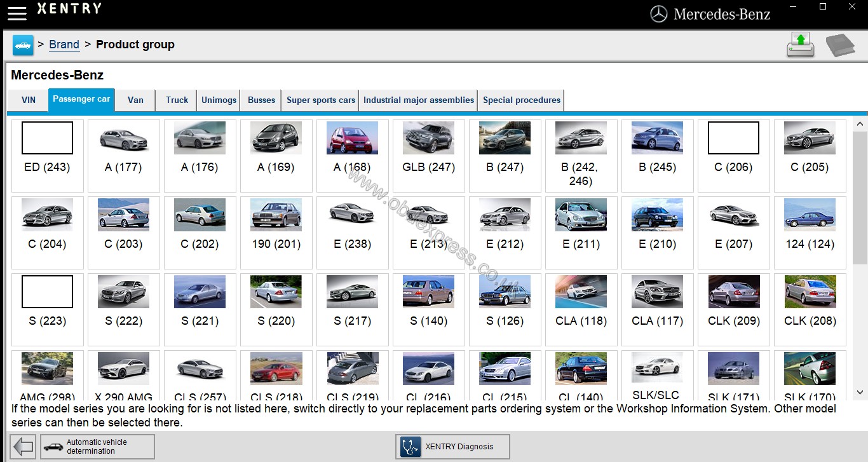Choose the S (221) model
This screenshot has width=868, height=462.
200,309
